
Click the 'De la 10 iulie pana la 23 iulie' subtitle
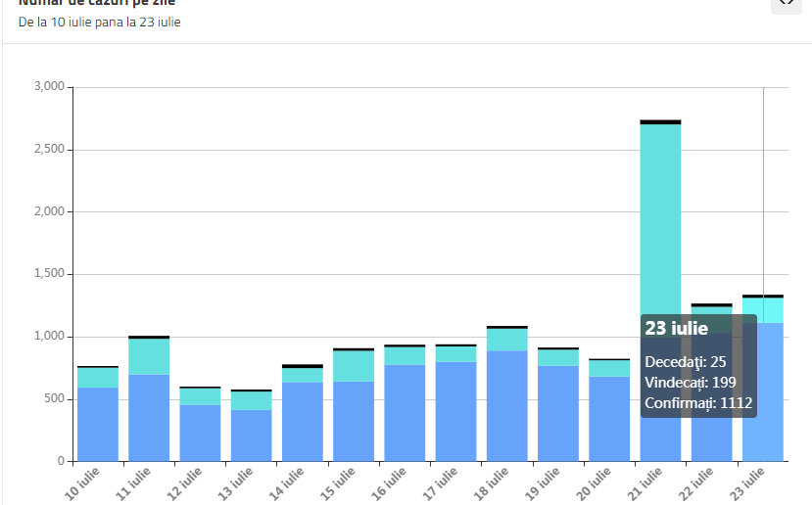[x=99, y=22]
